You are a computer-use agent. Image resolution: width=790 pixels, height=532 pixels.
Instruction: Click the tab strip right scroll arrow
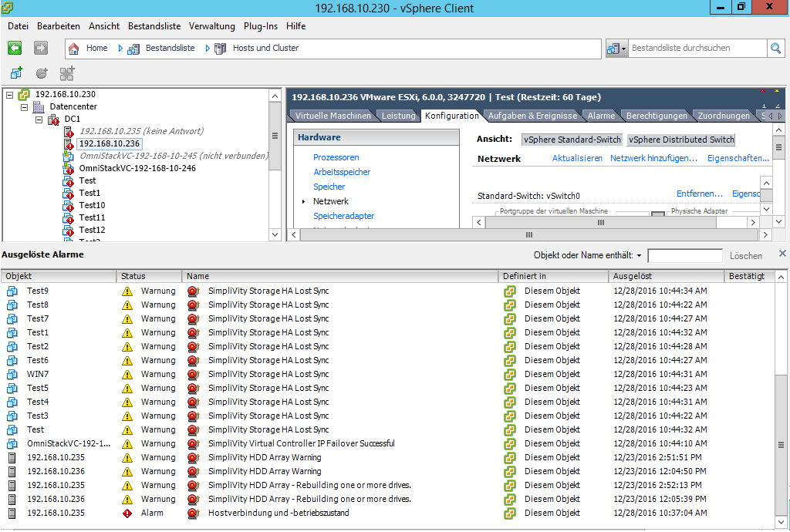[x=780, y=116]
